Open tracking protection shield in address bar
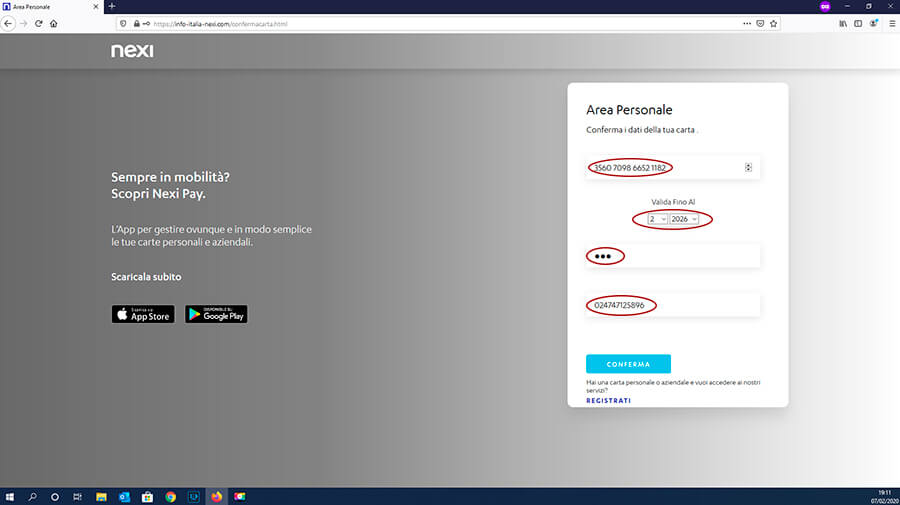This screenshot has width=900, height=505. 123,24
